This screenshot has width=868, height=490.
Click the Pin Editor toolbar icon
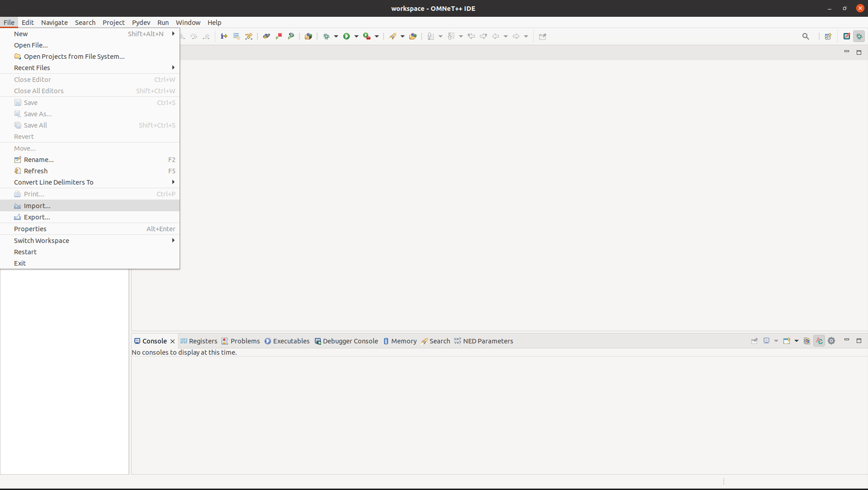point(543,36)
